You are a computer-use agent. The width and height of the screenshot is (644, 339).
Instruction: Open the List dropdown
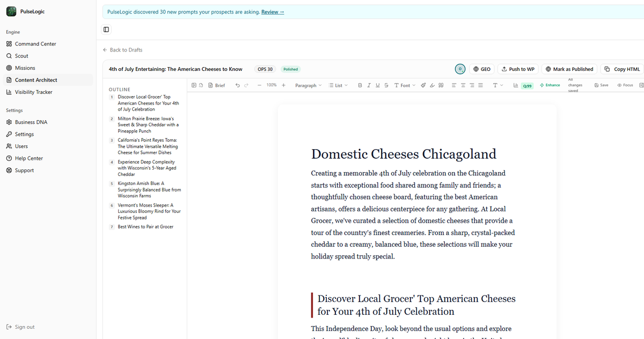coord(339,85)
